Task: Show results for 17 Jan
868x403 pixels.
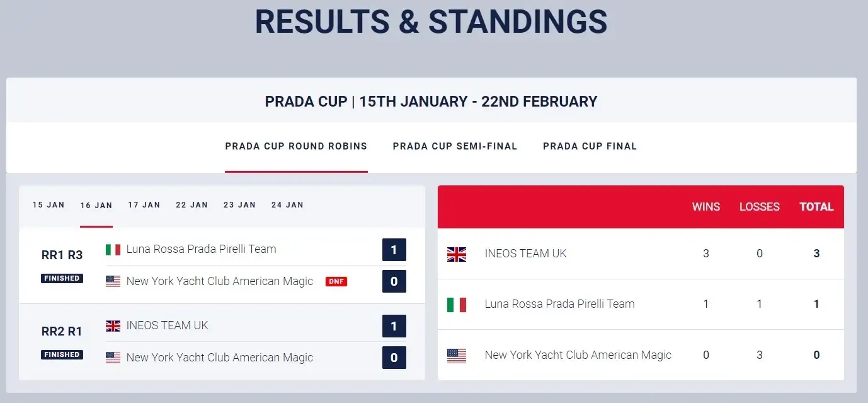Action: (144, 205)
